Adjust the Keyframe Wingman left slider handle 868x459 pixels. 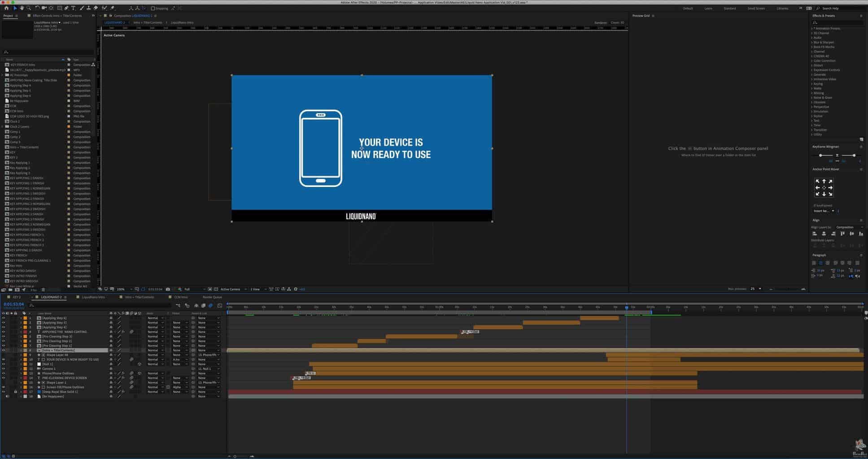820,156
